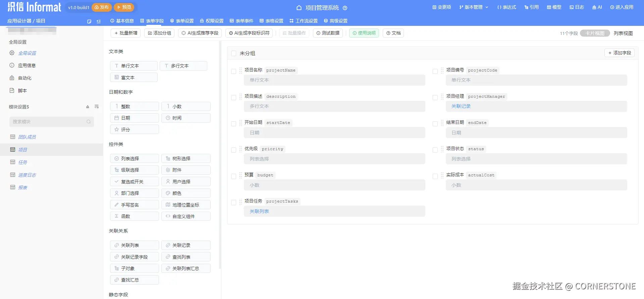Select the 手写签名 control field type
Viewport: 644px width, 299px height.
pyautogui.click(x=134, y=205)
